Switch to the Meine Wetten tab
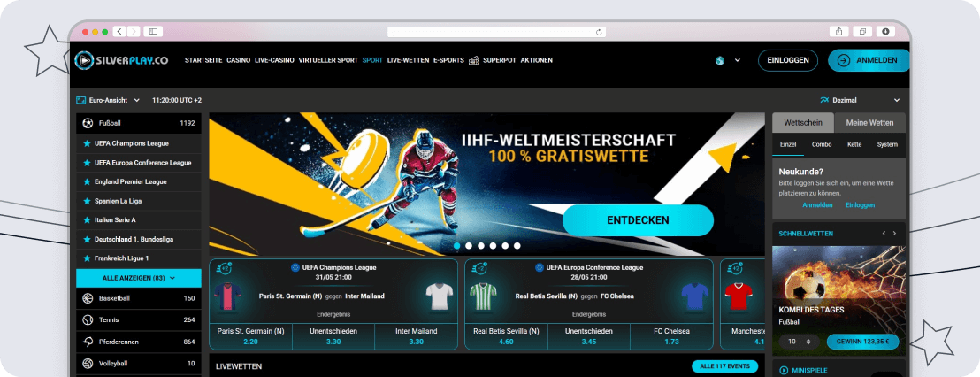Image resolution: width=980 pixels, height=377 pixels. pyautogui.click(x=870, y=123)
